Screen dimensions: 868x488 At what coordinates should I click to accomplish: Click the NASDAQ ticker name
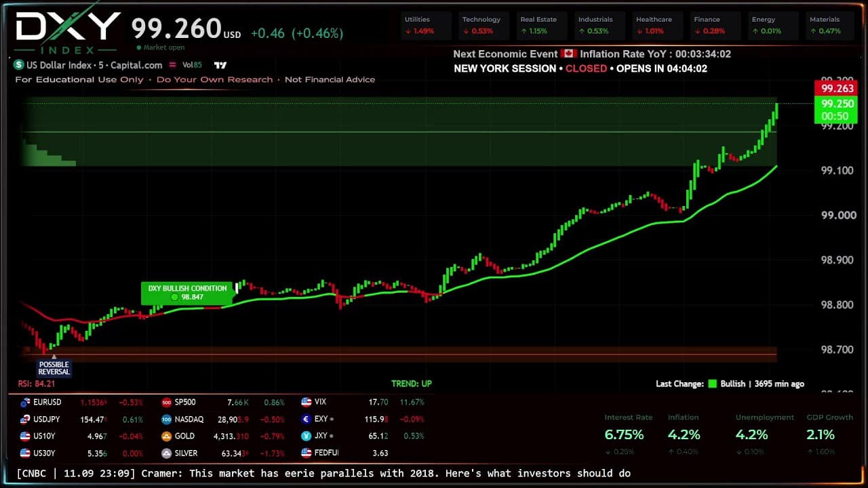click(189, 420)
